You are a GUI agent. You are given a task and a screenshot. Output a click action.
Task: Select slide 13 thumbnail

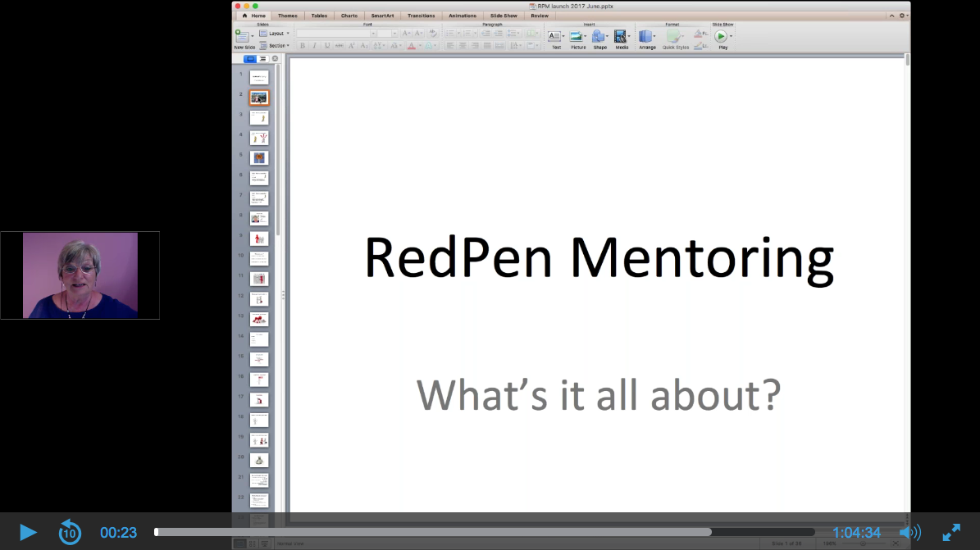(x=259, y=320)
